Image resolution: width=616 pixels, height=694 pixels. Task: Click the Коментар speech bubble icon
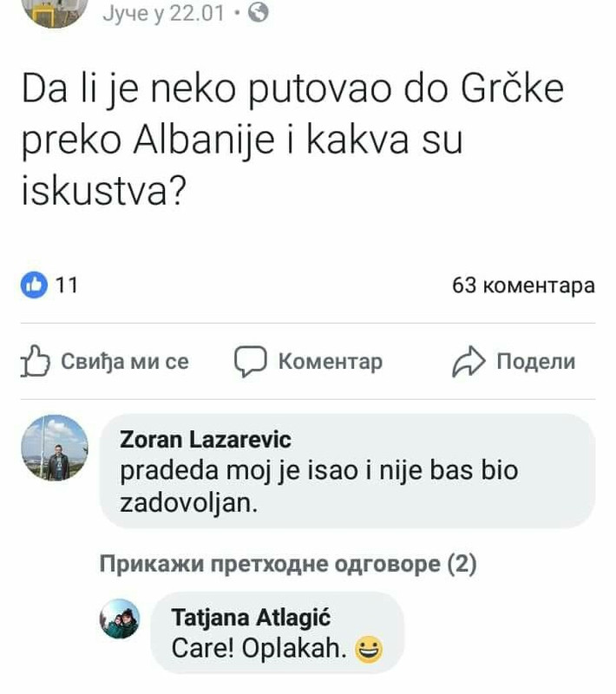251,361
